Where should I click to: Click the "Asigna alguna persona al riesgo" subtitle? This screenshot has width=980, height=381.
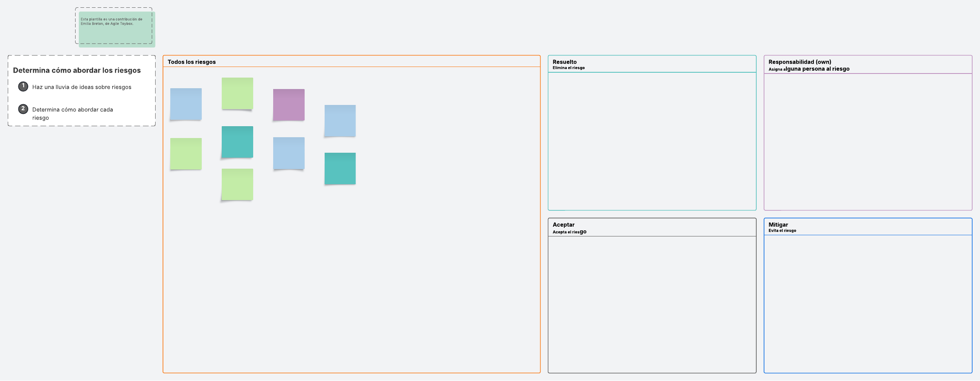pyautogui.click(x=808, y=69)
